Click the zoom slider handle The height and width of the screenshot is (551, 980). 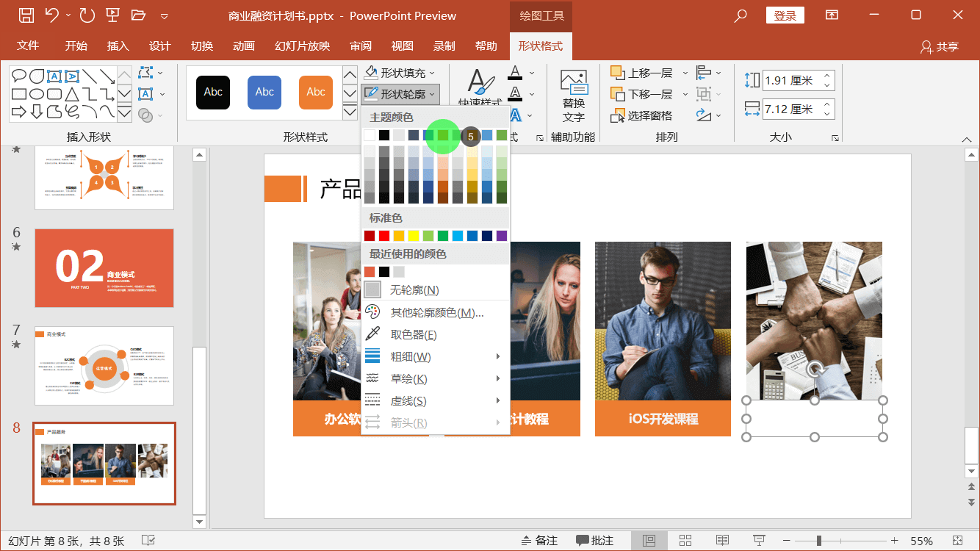click(x=819, y=541)
